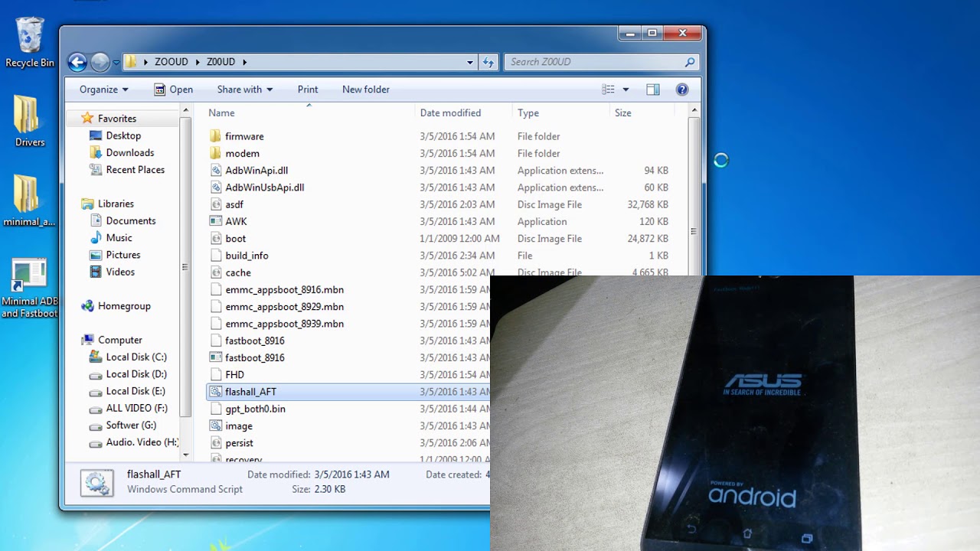Select persist disc image icon
This screenshot has height=551, width=980.
click(x=216, y=443)
